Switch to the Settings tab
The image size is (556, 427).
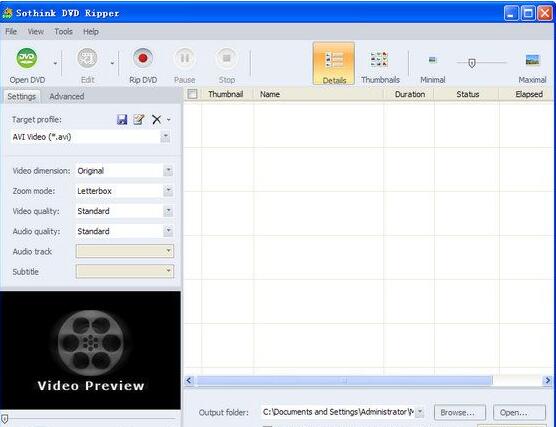click(21, 96)
